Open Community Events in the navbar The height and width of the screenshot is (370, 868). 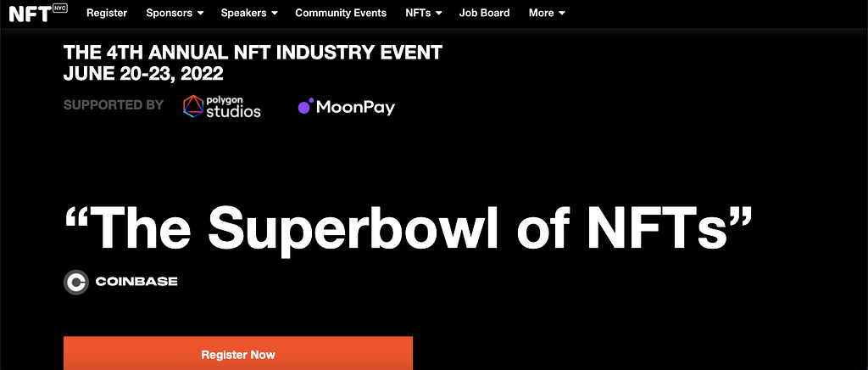tap(341, 13)
